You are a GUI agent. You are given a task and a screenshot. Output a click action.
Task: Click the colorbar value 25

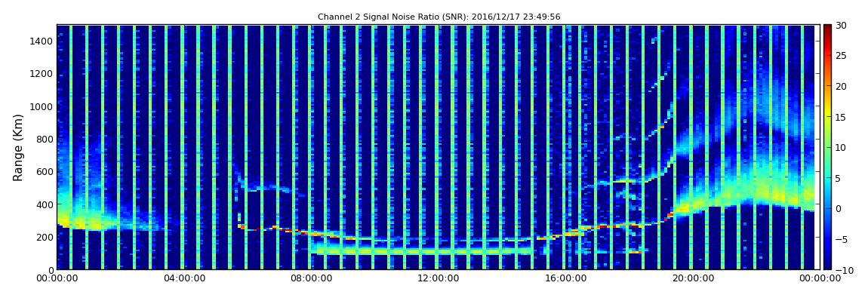pos(842,56)
